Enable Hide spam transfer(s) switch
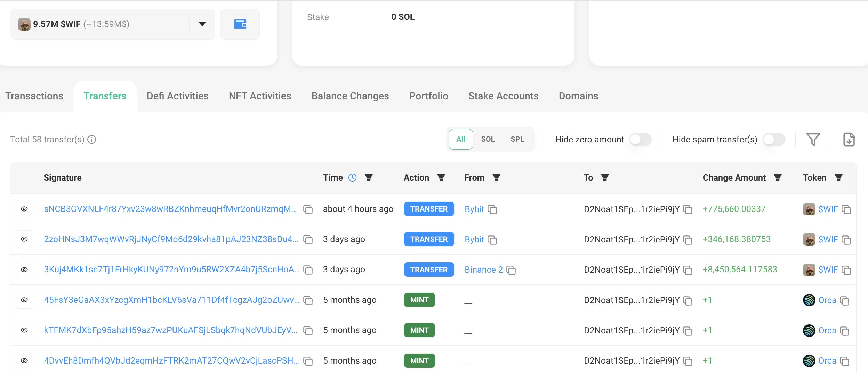 [774, 140]
